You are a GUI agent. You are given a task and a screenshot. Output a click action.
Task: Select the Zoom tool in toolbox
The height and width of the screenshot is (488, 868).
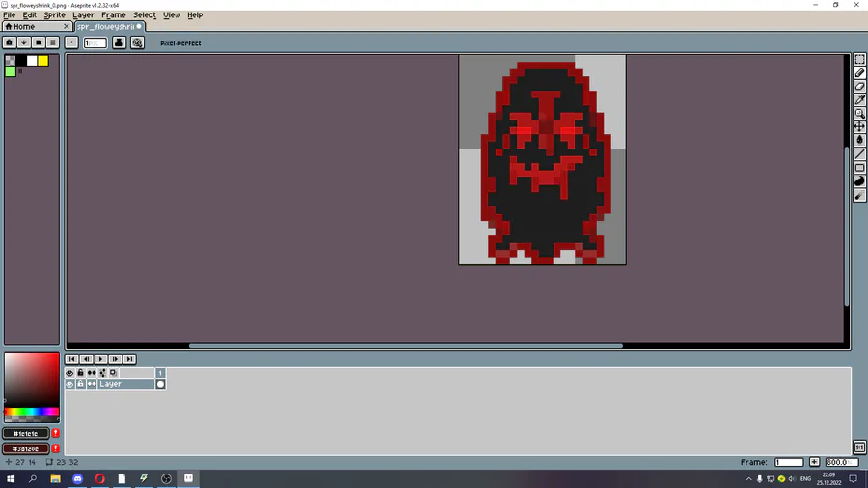[859, 114]
